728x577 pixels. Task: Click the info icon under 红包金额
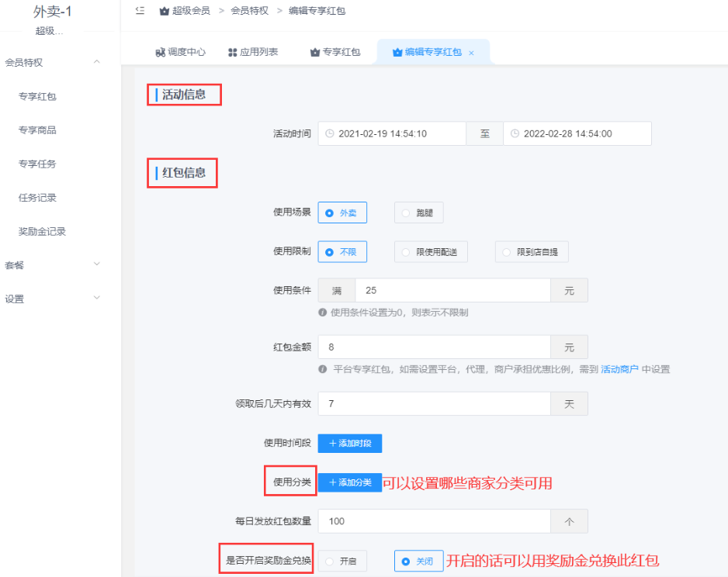pos(323,369)
